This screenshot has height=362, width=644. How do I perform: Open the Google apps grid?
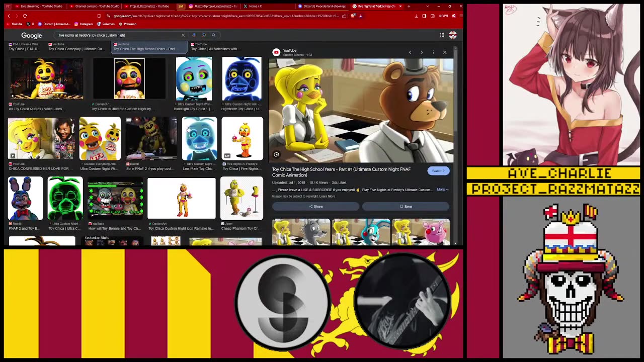pos(442,35)
